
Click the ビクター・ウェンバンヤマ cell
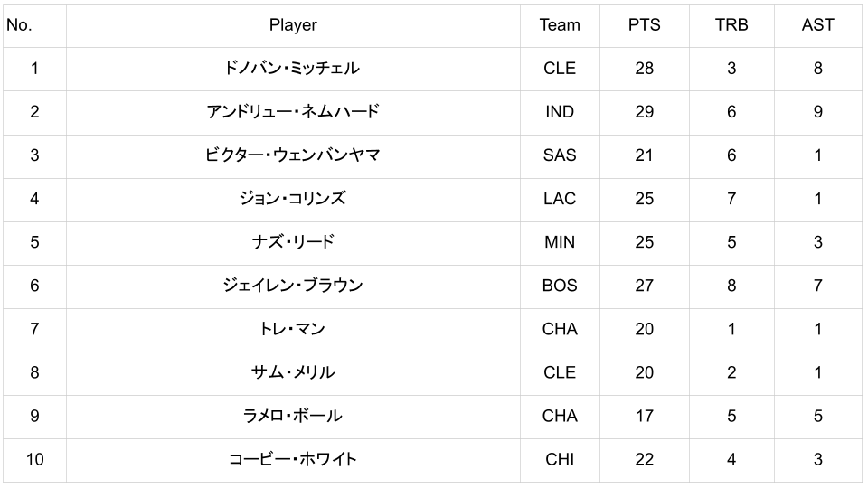pyautogui.click(x=293, y=155)
